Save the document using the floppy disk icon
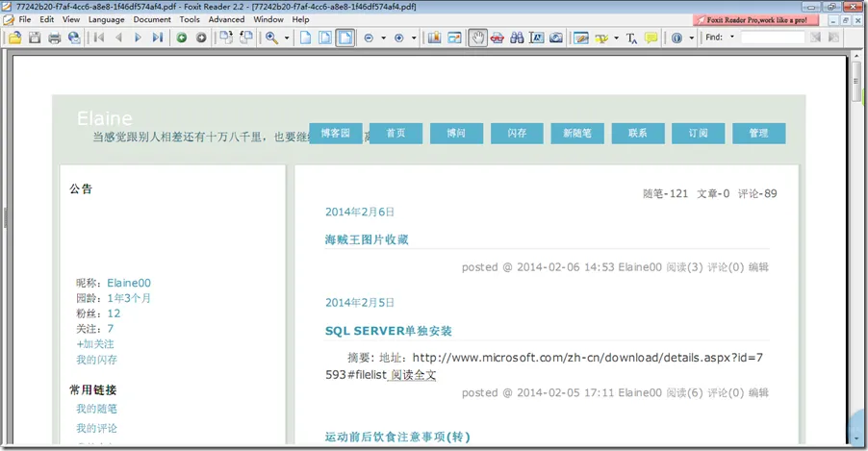The width and height of the screenshot is (868, 451). click(x=35, y=38)
